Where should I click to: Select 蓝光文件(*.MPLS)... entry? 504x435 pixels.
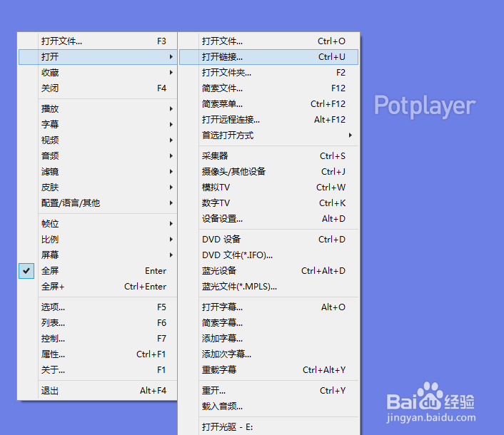268,287
